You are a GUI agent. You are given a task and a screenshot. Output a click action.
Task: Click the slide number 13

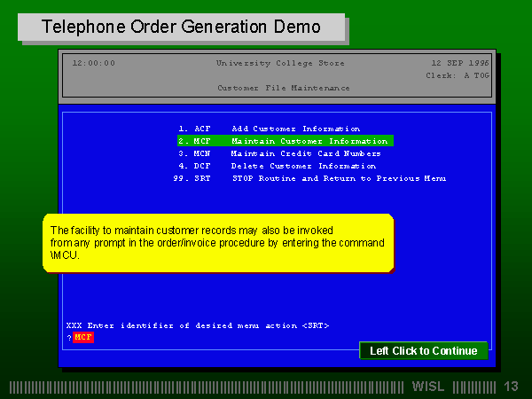click(x=511, y=387)
